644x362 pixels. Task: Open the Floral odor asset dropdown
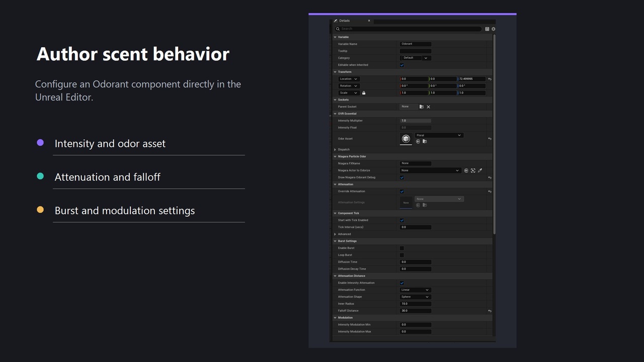(439, 135)
